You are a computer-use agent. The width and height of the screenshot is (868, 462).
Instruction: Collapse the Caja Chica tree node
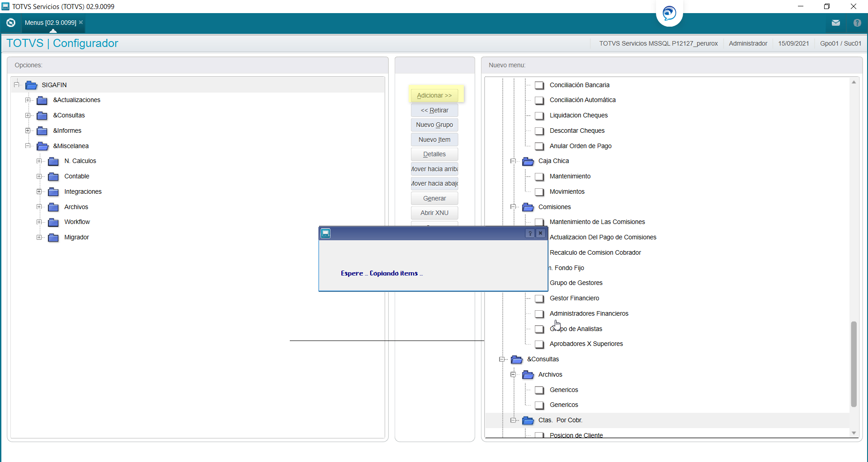pos(513,161)
